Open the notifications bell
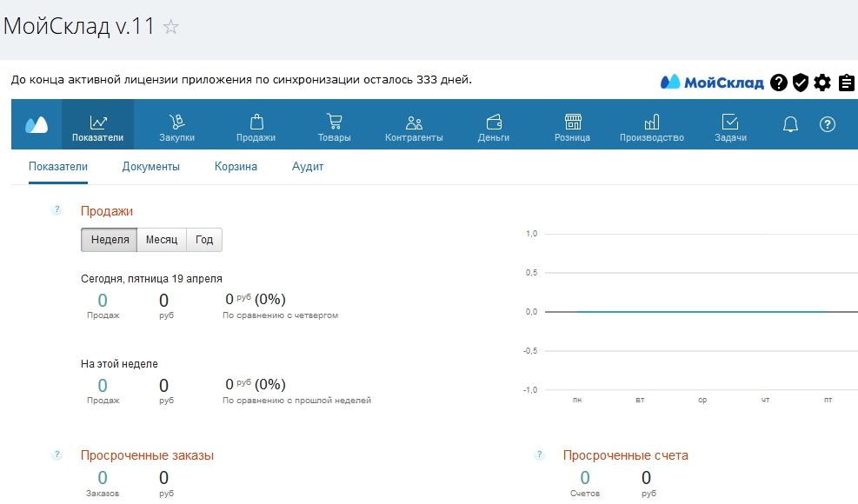The image size is (858, 504). tap(790, 124)
